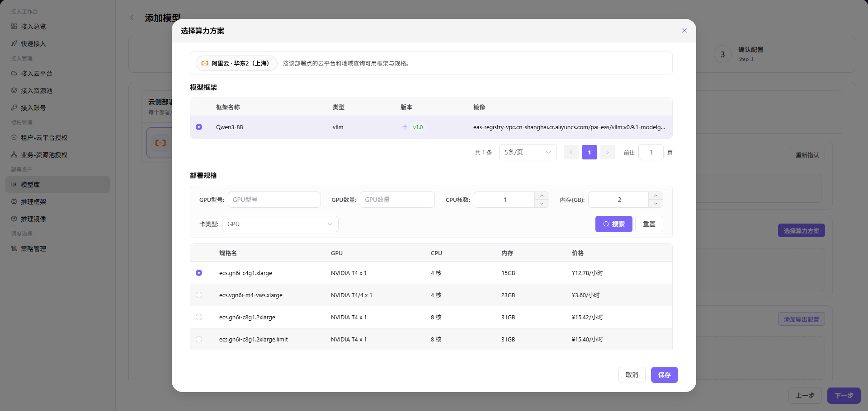Click the Aliyun logo in region tag
This screenshot has height=411, width=868.
(x=205, y=63)
